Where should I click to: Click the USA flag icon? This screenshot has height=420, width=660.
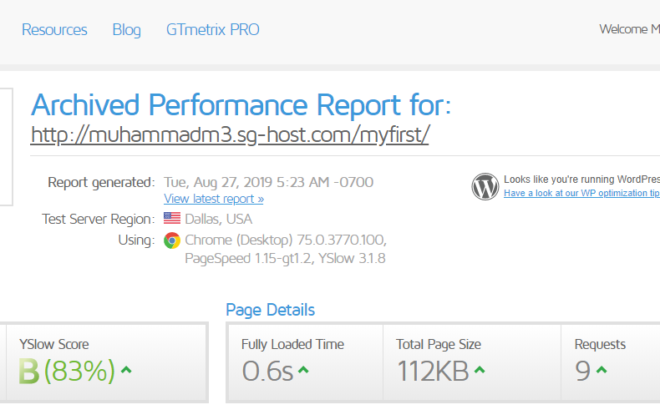tap(172, 218)
